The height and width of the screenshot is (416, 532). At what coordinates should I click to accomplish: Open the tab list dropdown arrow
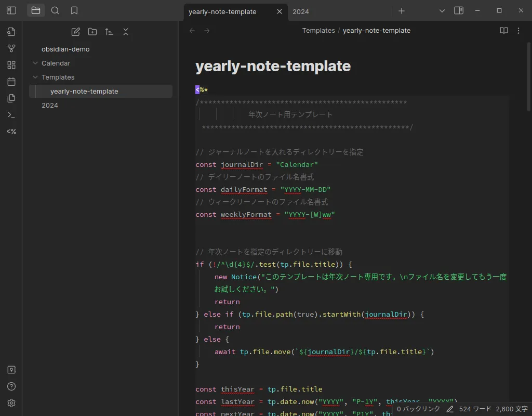tap(442, 11)
